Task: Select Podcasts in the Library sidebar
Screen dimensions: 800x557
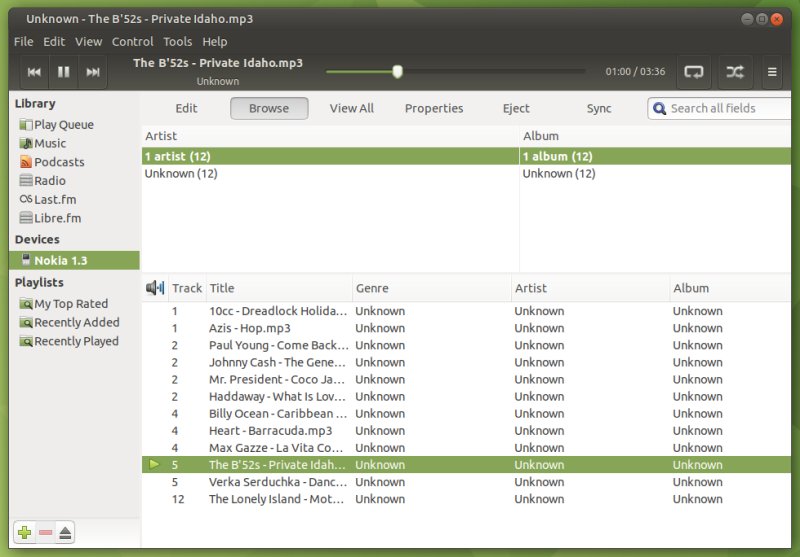Action: point(59,162)
